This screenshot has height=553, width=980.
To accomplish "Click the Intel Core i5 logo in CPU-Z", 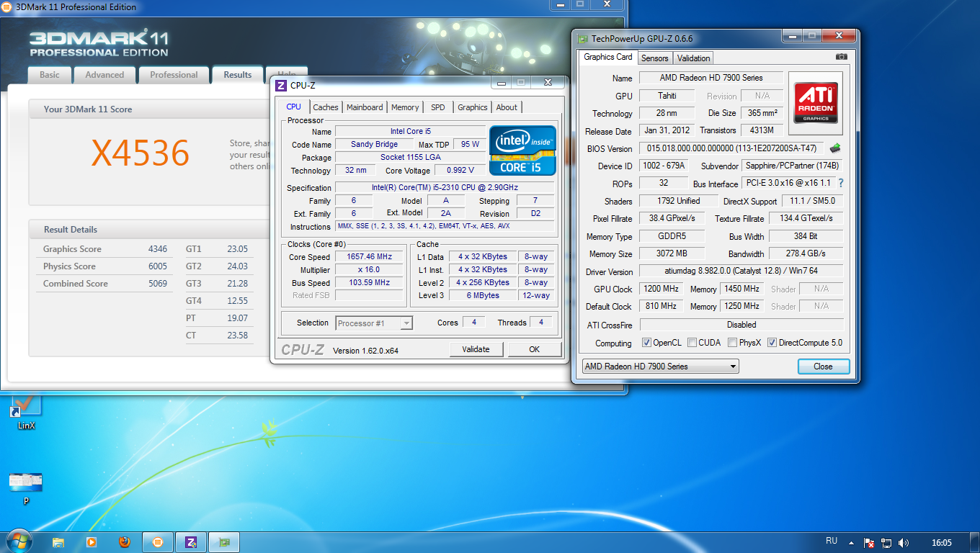I will (x=522, y=150).
